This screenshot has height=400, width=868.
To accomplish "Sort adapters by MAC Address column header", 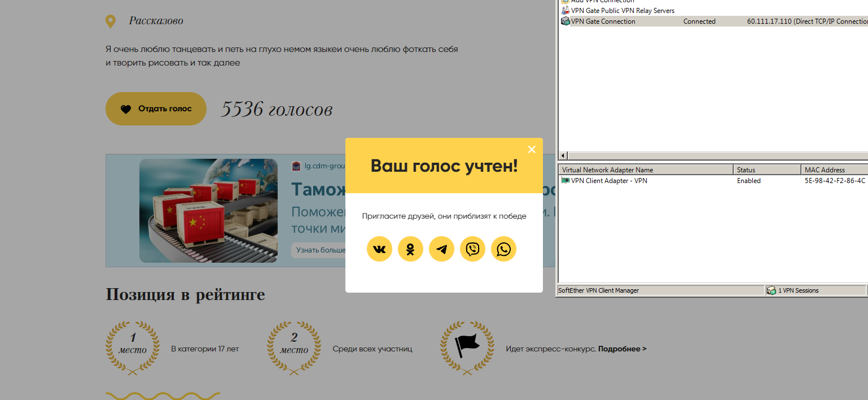I will [x=834, y=169].
